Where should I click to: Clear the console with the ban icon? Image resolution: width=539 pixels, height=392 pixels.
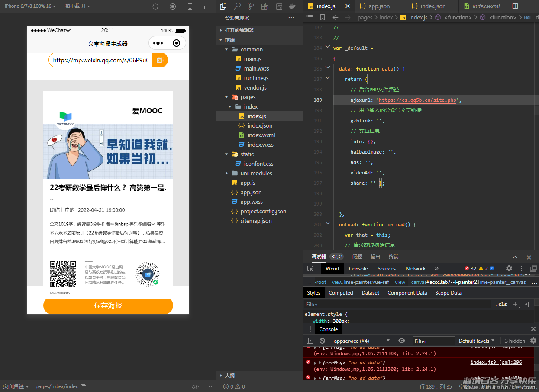point(322,341)
